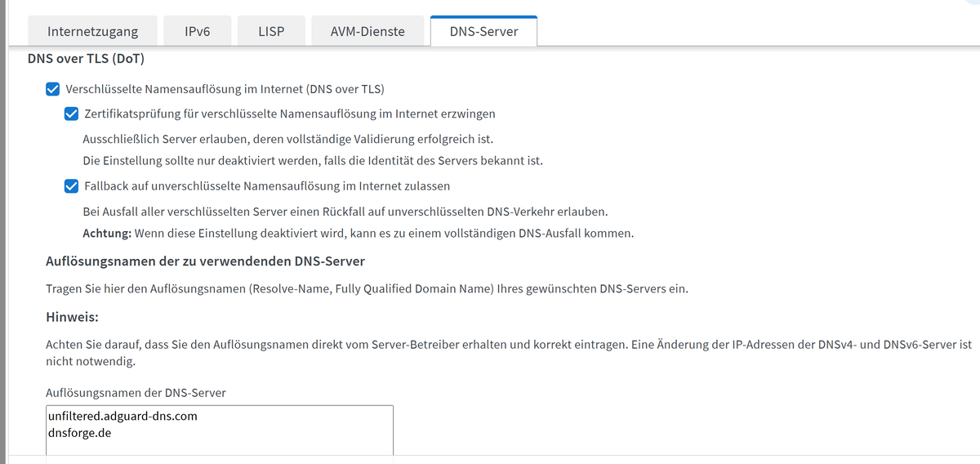This screenshot has width=980, height=464.
Task: Click the active DNS-Server tab
Action: [x=483, y=32]
